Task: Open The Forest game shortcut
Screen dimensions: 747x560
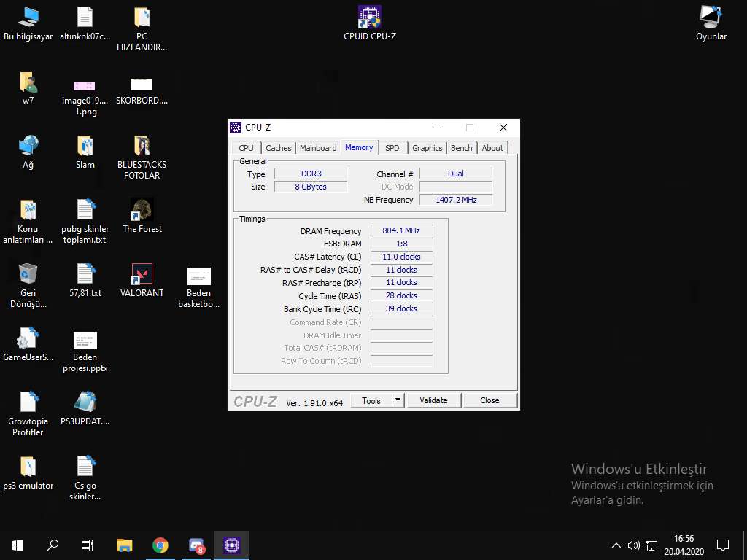Action: coord(142,211)
